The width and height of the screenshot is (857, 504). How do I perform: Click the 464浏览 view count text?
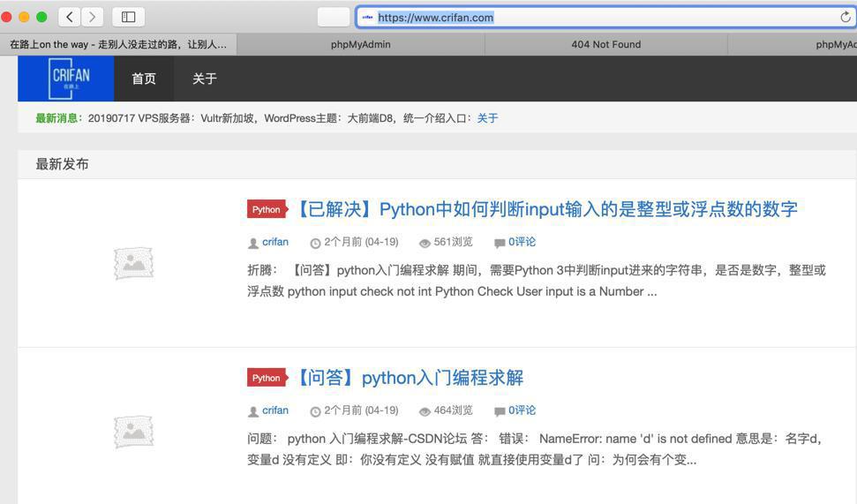pos(453,410)
